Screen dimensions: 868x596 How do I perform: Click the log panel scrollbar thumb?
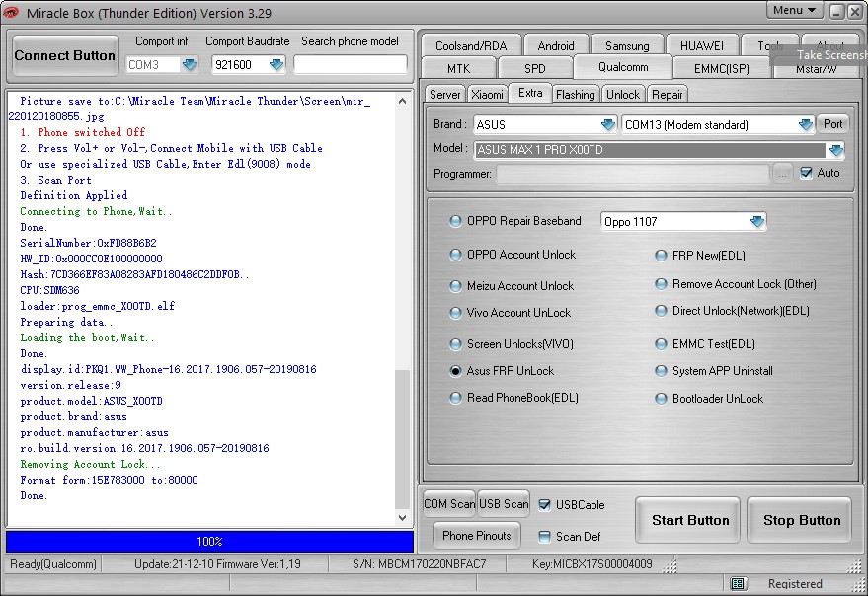pos(403,439)
